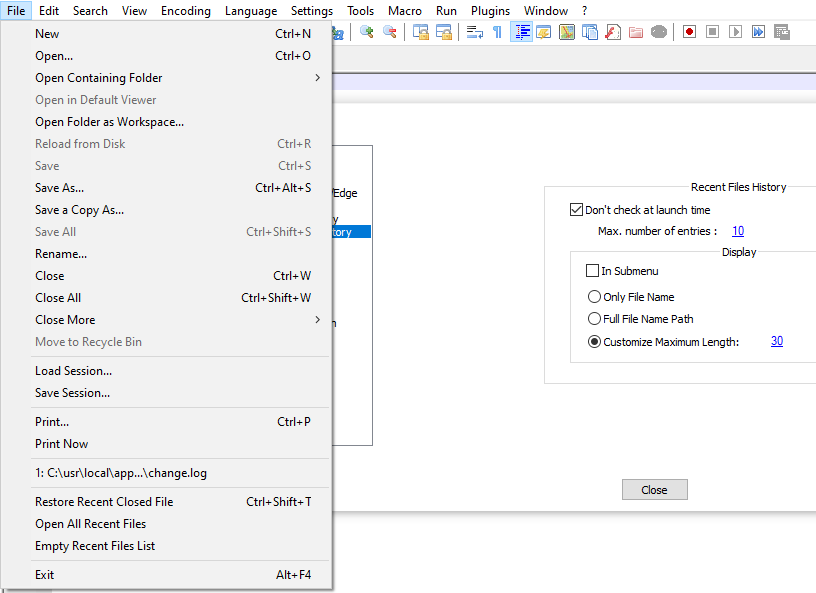
Task: Select Customize Maximum Length radio button
Action: pyautogui.click(x=594, y=342)
